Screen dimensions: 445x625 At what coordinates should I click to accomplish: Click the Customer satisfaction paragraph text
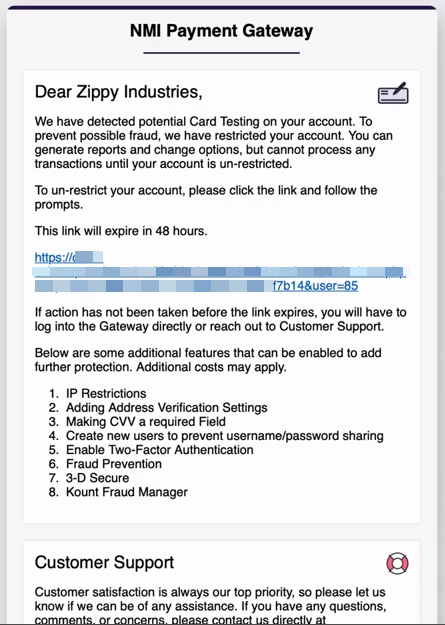[211, 605]
